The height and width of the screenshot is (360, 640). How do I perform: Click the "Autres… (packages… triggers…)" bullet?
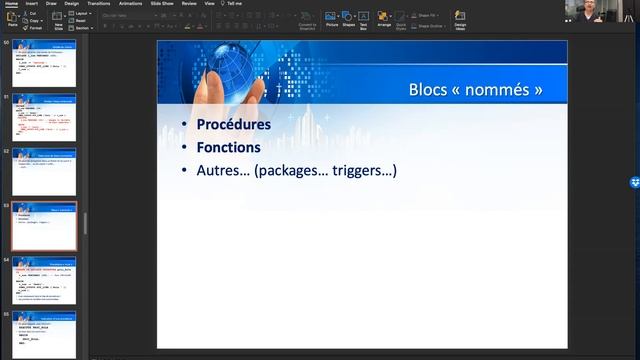click(x=296, y=171)
